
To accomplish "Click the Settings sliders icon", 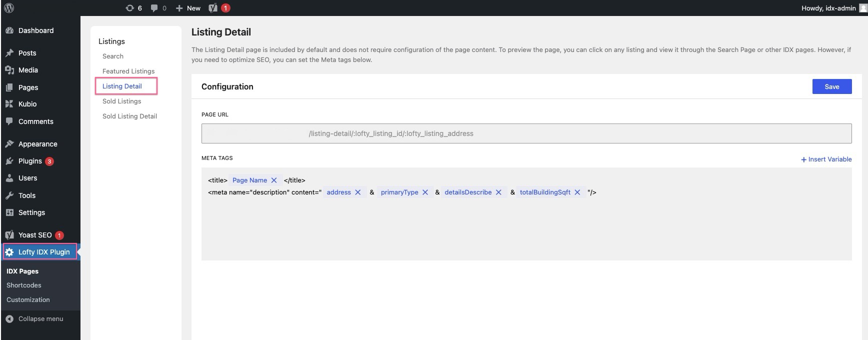I will (9, 212).
